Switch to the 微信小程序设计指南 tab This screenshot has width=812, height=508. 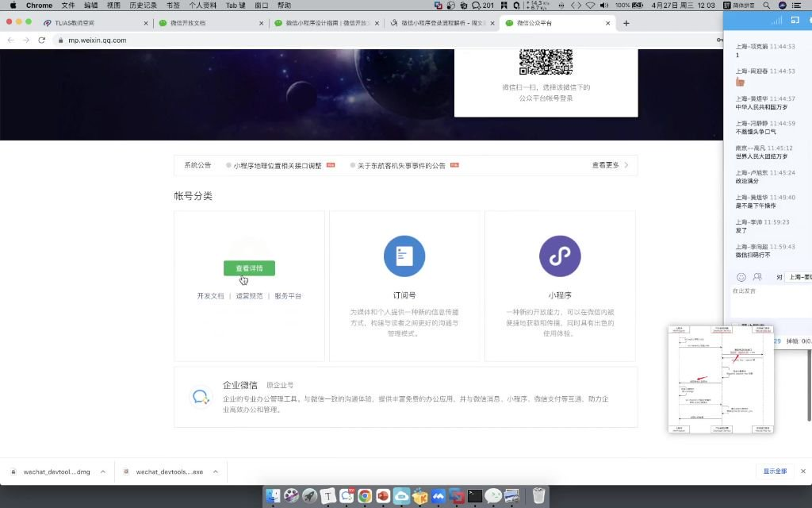pos(327,23)
